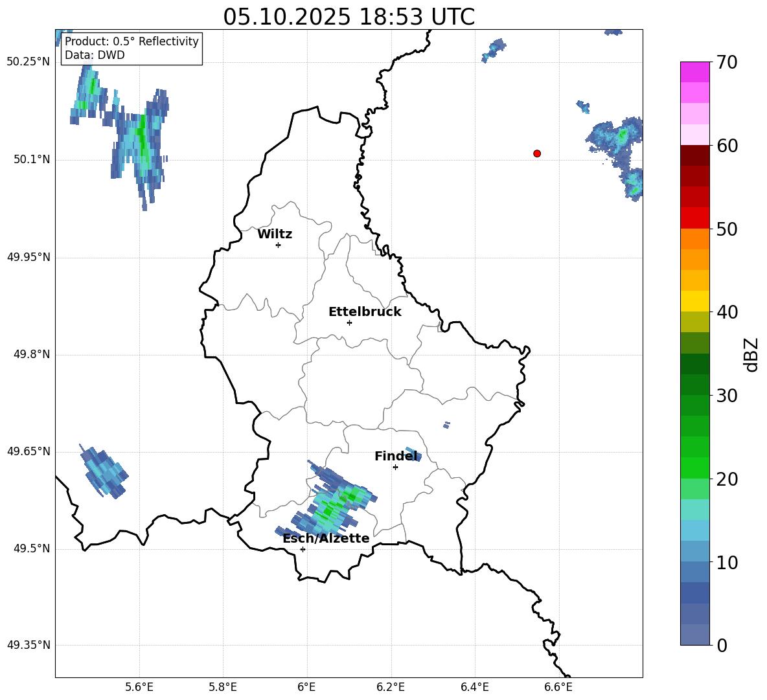
Task: Click the 5.8°E longitude label
Action: [223, 687]
